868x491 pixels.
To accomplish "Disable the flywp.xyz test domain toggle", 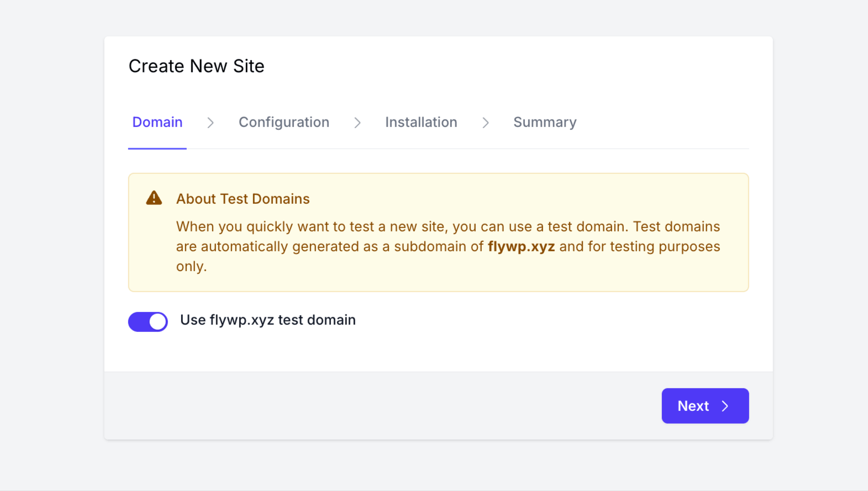I will coord(148,321).
